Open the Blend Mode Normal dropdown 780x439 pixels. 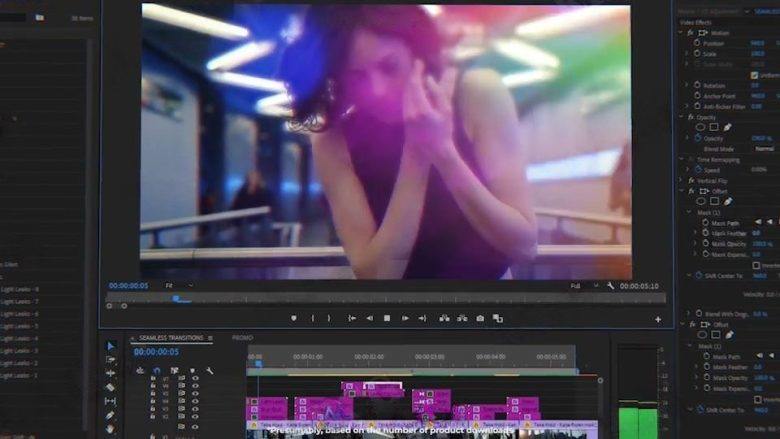764,148
